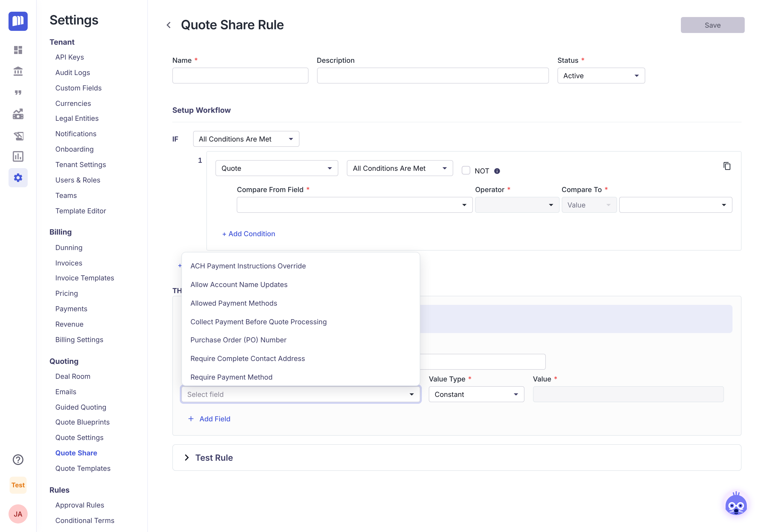766x532 pixels.
Task: Select Purchase Order (PO) Number option
Action: [x=301, y=340]
